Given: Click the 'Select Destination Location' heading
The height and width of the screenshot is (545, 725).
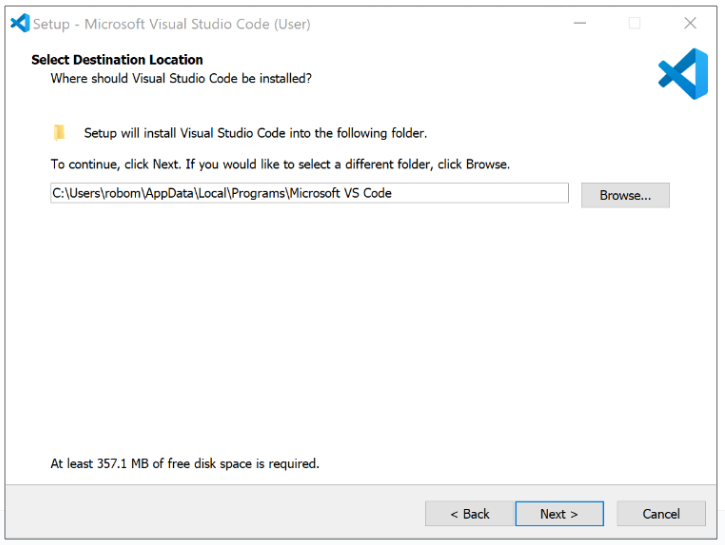Looking at the screenshot, I should click(x=117, y=60).
